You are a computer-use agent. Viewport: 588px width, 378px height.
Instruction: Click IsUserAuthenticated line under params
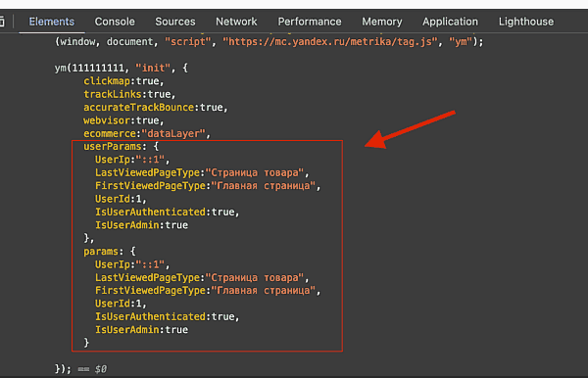coord(168,317)
